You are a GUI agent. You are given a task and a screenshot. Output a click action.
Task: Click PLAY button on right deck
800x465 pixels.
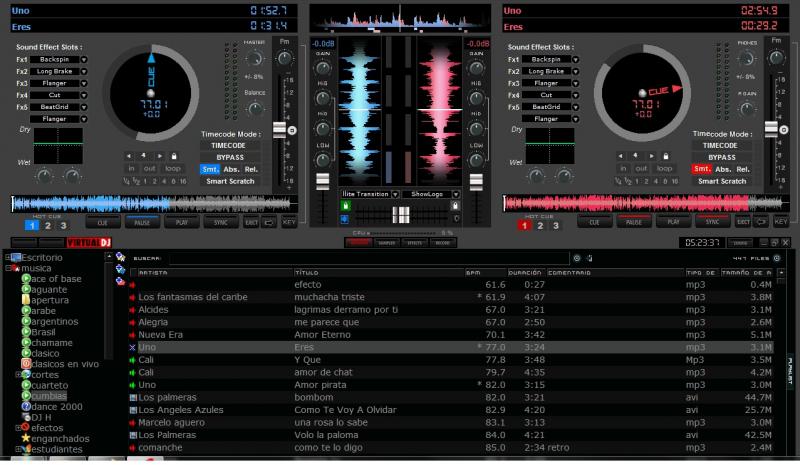pyautogui.click(x=673, y=222)
